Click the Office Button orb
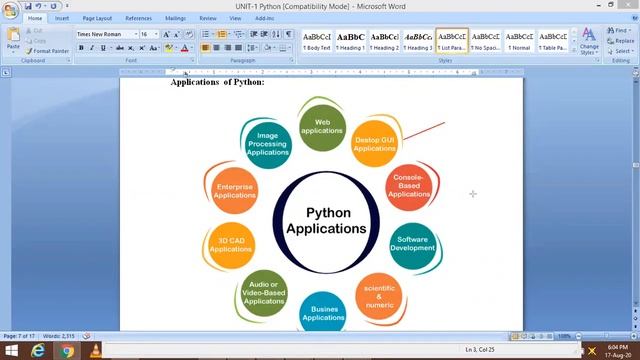 [x=10, y=10]
